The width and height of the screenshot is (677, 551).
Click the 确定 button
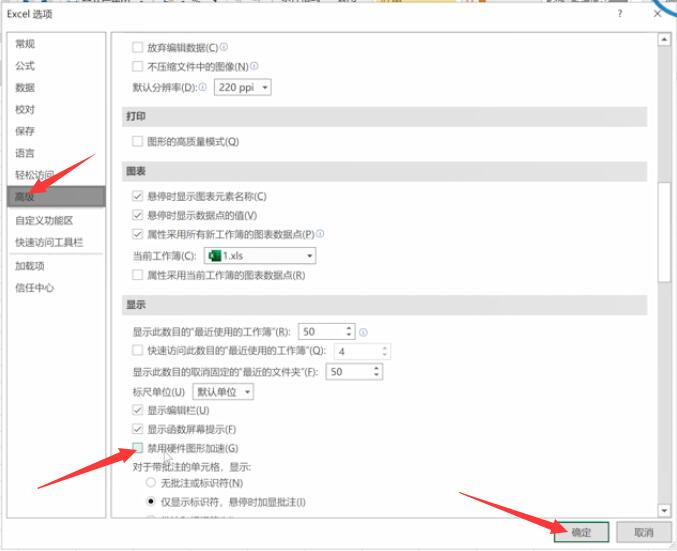(582, 532)
